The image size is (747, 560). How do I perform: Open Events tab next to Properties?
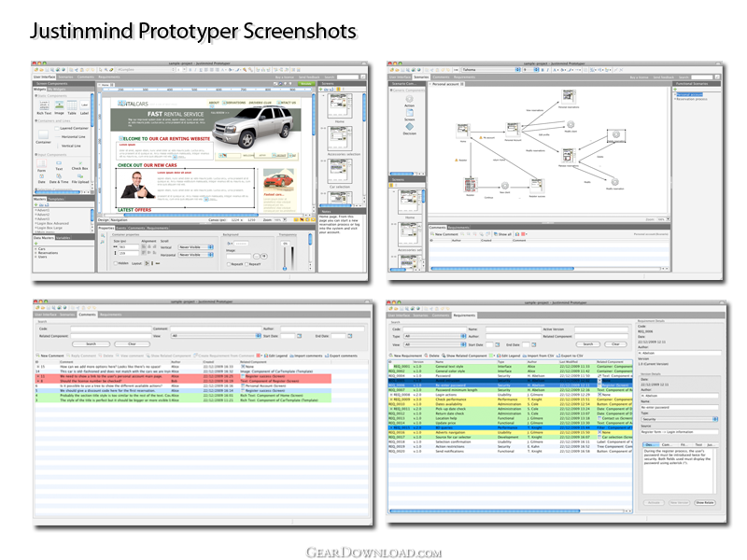click(121, 228)
